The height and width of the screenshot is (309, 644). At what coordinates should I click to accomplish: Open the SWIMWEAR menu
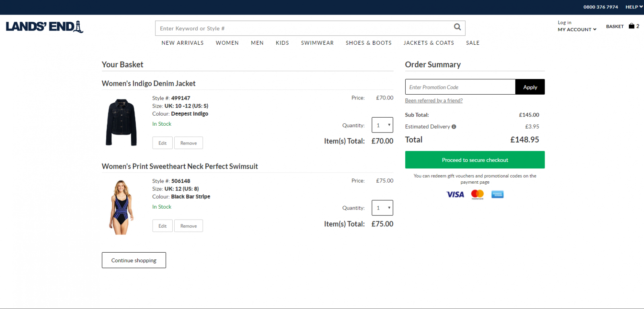(317, 43)
